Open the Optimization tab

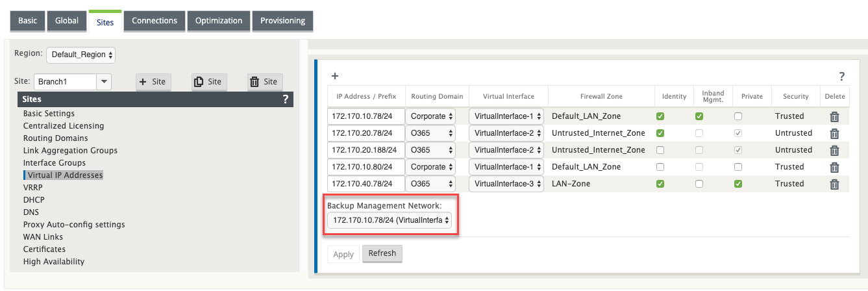click(x=219, y=21)
